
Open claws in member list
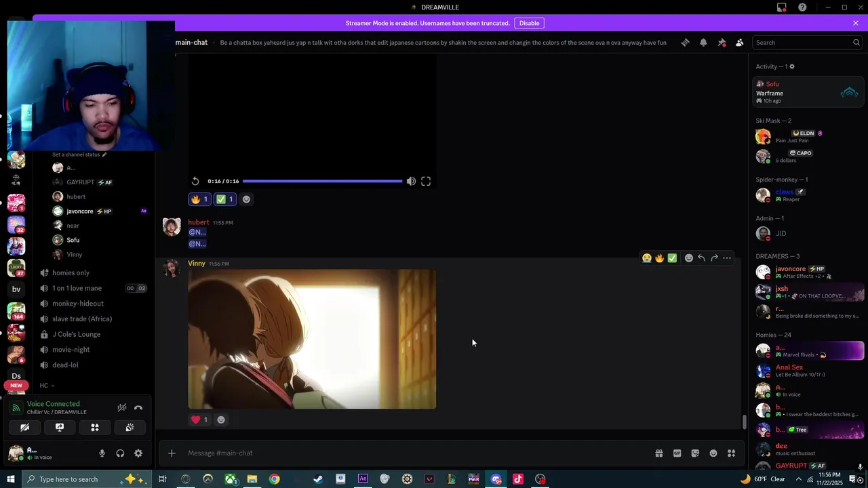click(x=808, y=195)
